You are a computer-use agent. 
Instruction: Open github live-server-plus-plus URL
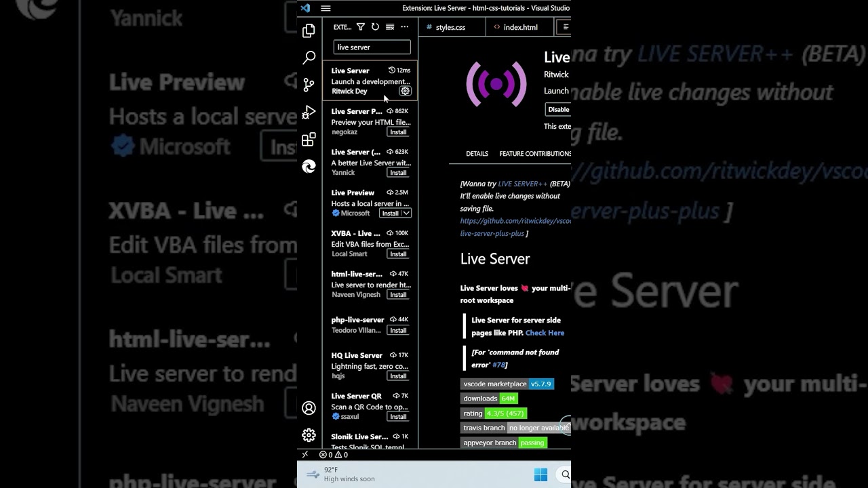click(515, 227)
